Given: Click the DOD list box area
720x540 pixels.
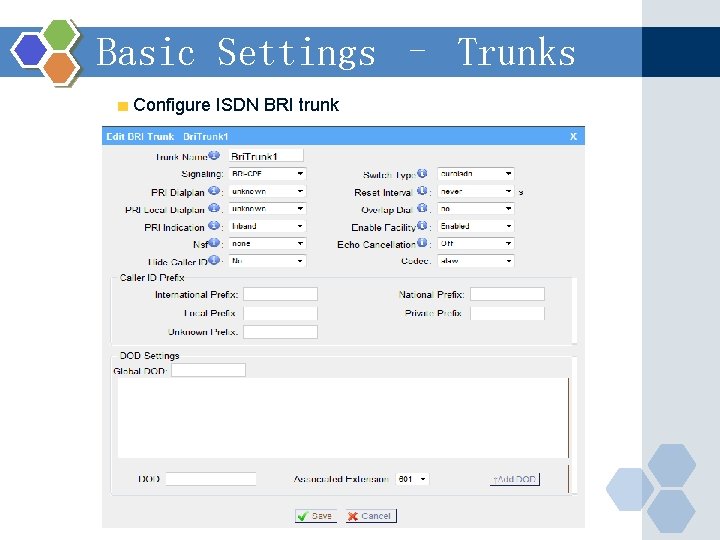Looking at the screenshot, I should click(x=343, y=418).
